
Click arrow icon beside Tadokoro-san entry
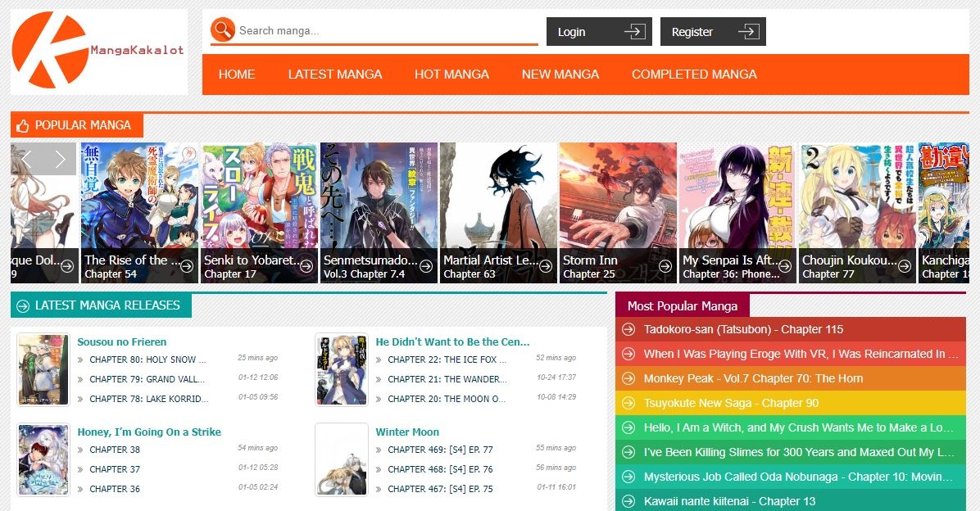[x=628, y=329]
